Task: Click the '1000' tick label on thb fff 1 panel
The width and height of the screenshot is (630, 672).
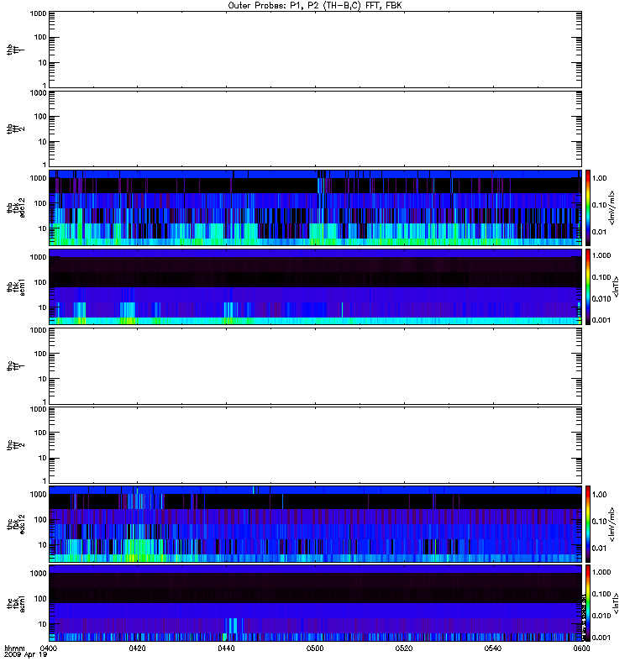Action: [x=38, y=13]
